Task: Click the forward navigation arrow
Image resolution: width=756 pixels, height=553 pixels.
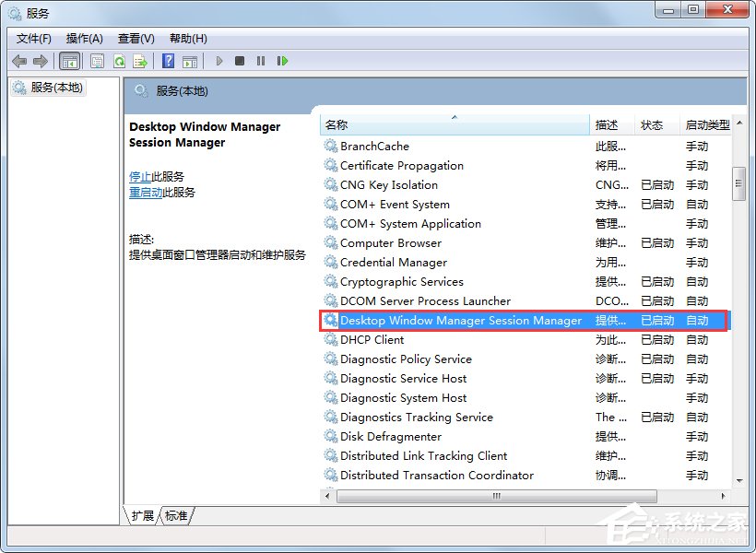Action: pyautogui.click(x=40, y=61)
